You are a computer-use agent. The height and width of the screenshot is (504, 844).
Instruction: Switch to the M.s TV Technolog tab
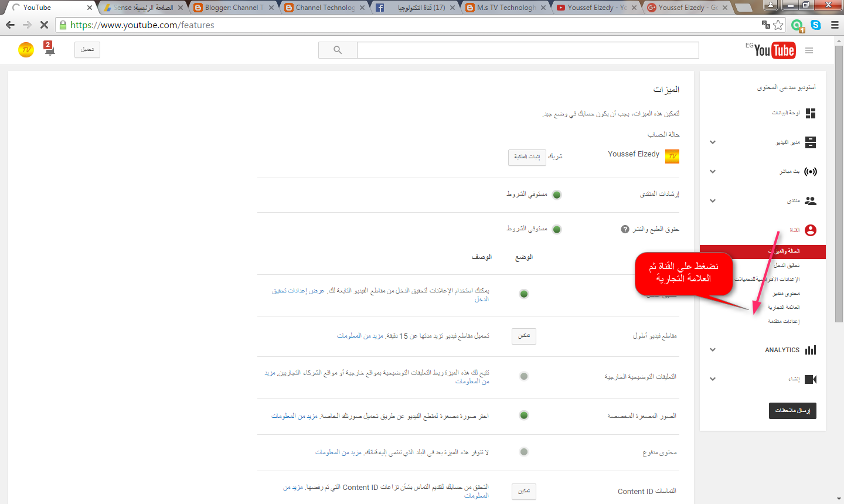click(505, 8)
